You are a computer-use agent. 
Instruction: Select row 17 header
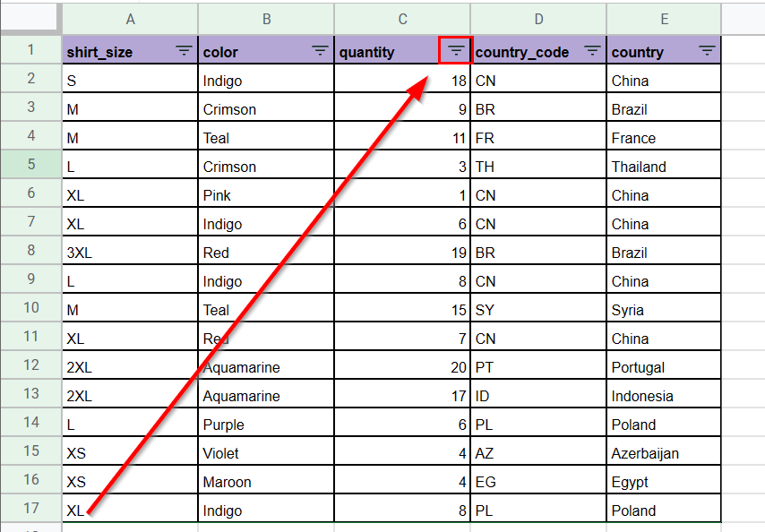pos(30,509)
